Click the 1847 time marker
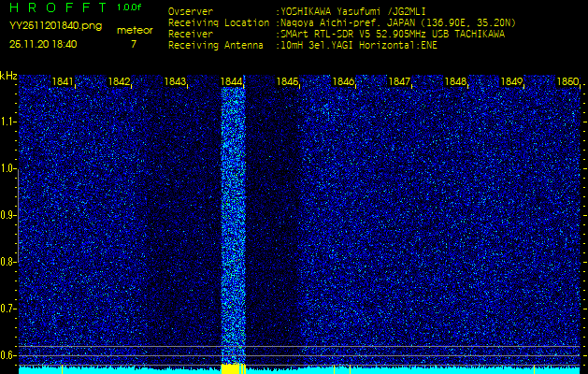588x374 pixels. point(400,81)
